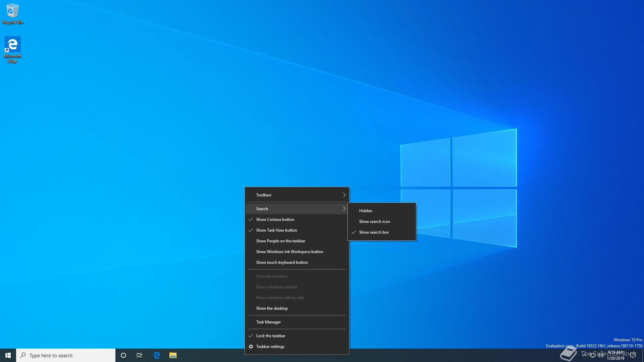Enable Show touch keyboard button

[x=297, y=262]
